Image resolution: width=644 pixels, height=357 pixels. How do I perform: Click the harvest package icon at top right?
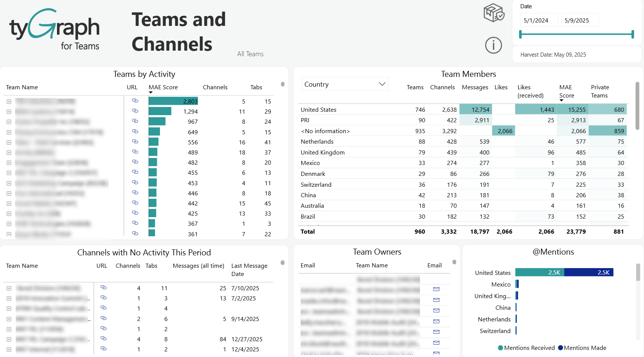pos(494,12)
